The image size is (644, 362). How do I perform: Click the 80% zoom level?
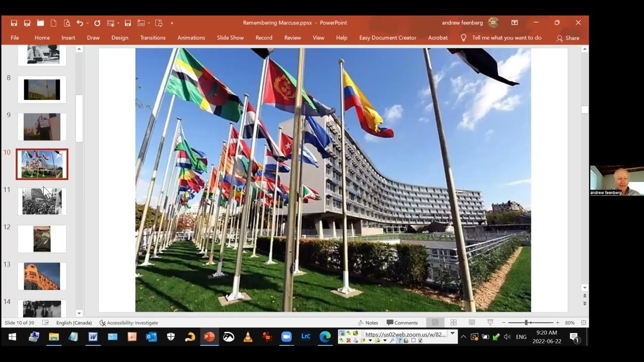pyautogui.click(x=570, y=323)
